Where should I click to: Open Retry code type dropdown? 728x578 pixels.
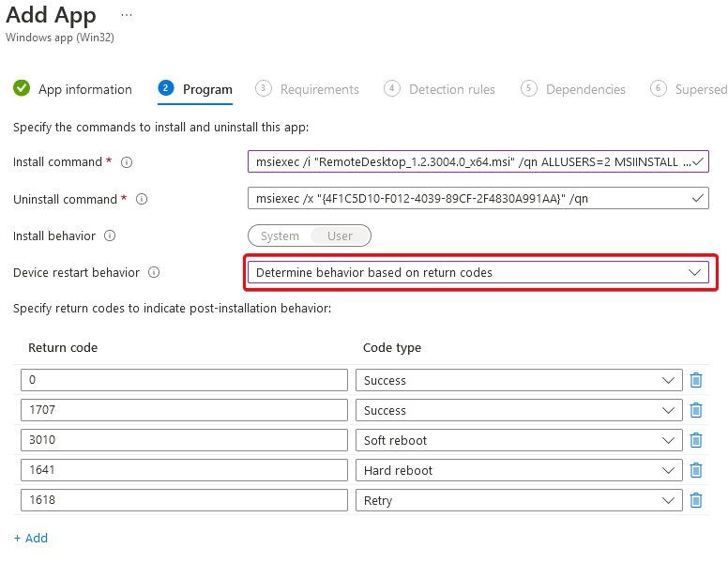519,500
